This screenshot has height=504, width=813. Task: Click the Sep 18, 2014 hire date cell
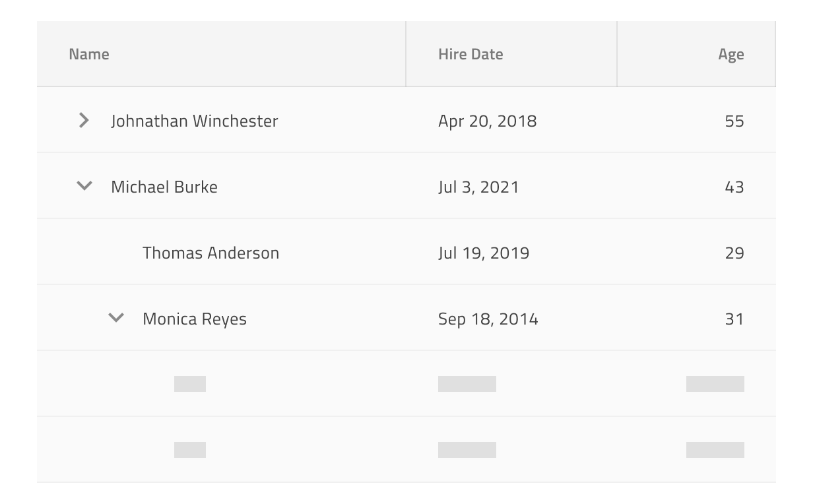coord(511,318)
